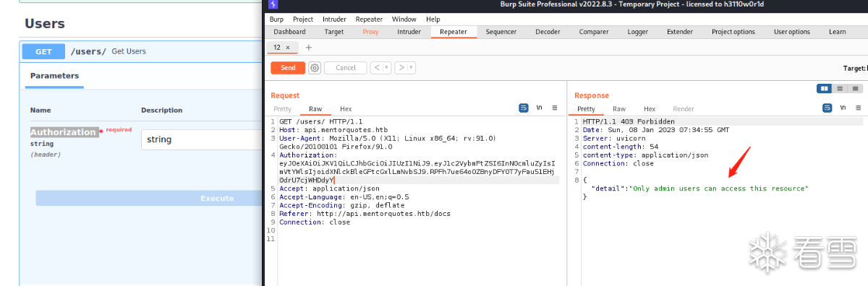Switch Request view to Pretty
The width and height of the screenshot is (868, 286).
tap(282, 108)
